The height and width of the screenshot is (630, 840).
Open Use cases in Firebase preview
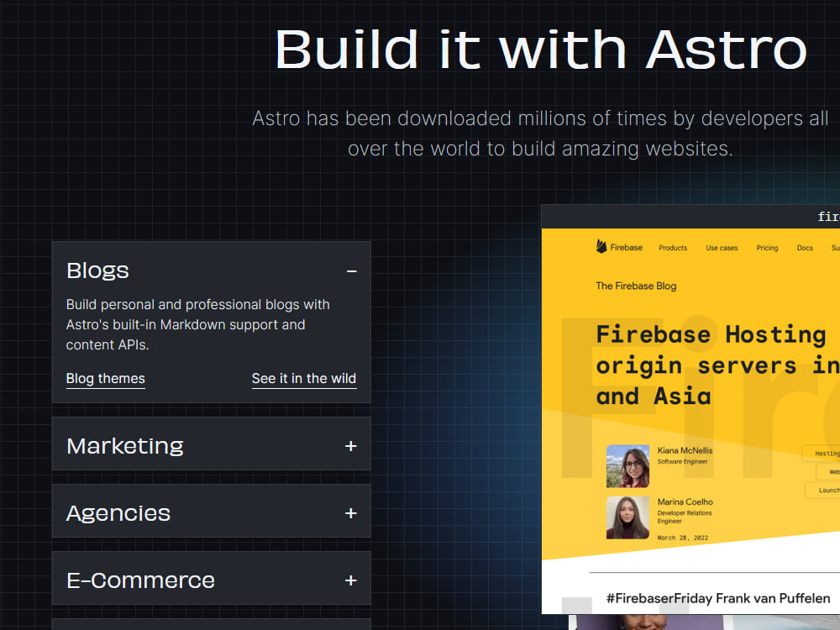click(x=722, y=248)
